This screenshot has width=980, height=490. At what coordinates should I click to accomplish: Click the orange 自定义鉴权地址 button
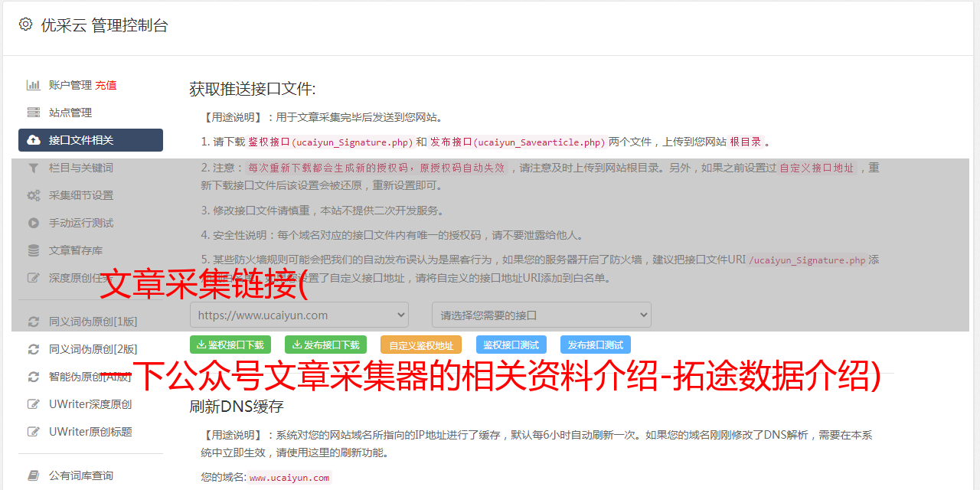click(x=421, y=345)
